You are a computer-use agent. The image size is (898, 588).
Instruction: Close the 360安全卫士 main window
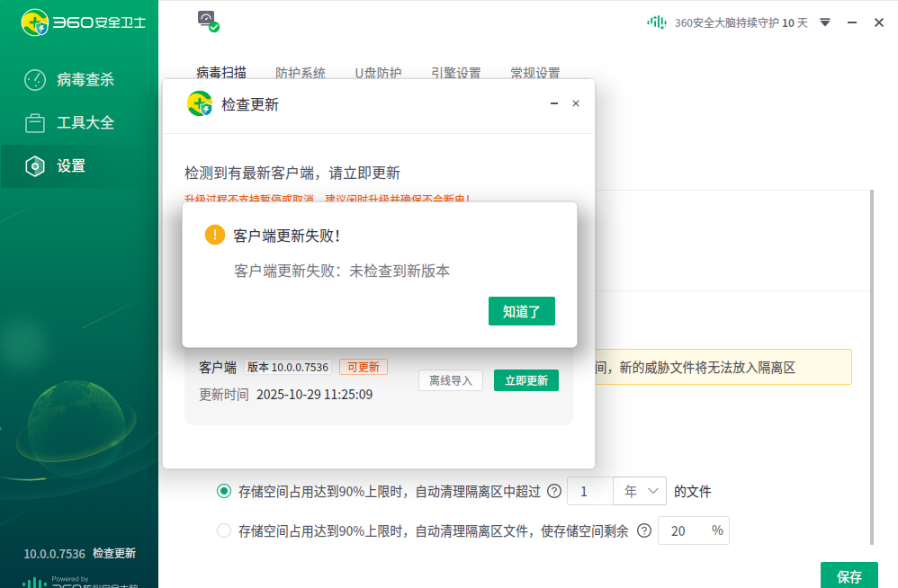coord(879,22)
